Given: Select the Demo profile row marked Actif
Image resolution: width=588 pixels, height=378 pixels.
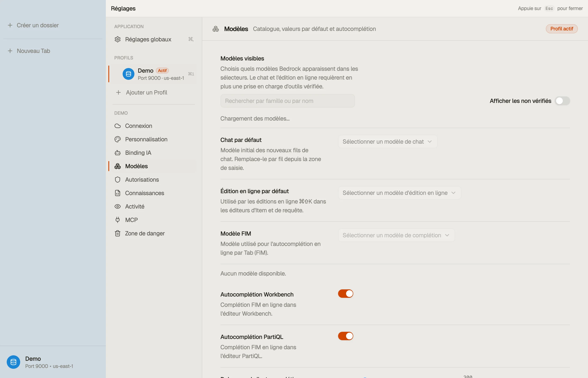Looking at the screenshot, I should tap(154, 74).
